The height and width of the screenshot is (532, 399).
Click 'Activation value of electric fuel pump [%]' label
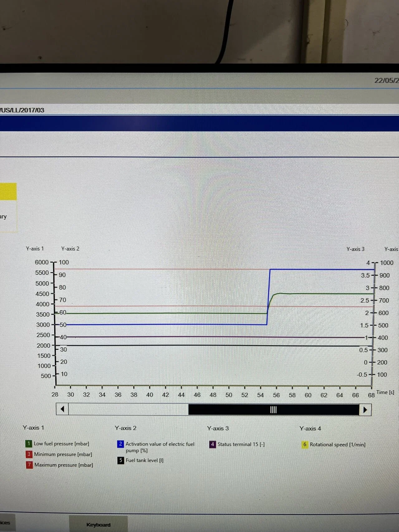pos(160,447)
